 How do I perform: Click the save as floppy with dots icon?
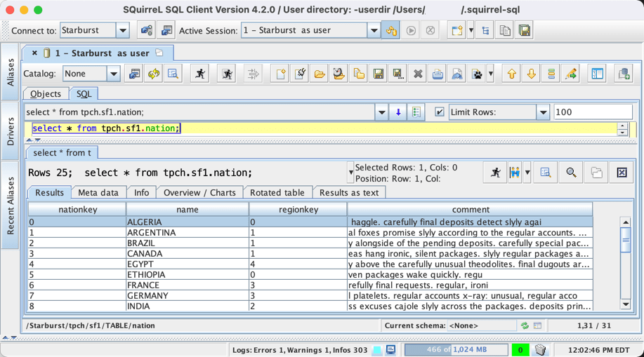tap(397, 74)
